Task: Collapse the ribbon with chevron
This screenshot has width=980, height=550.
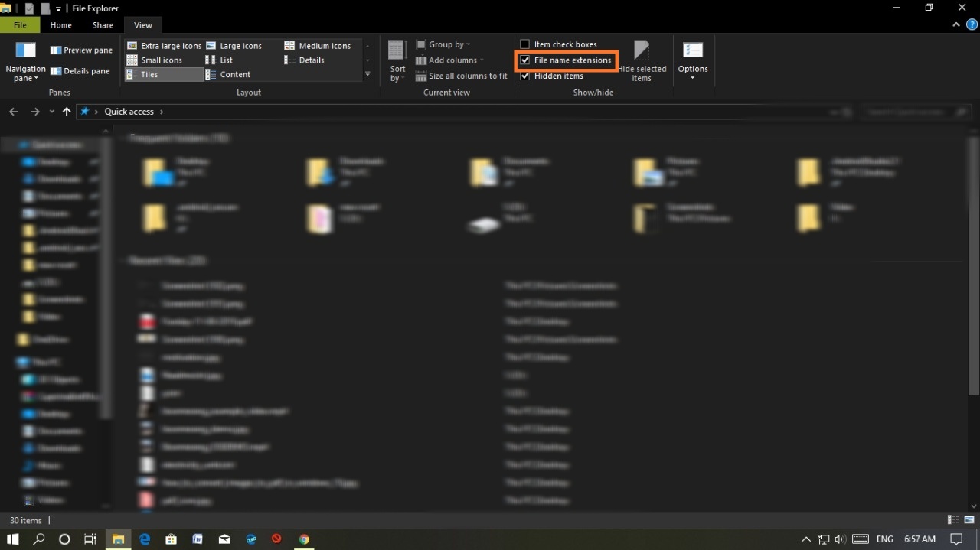Action: click(955, 25)
